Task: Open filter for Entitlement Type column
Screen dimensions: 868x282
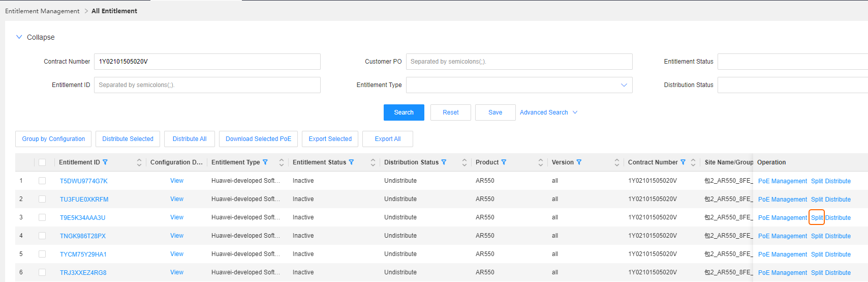Action: (265, 162)
